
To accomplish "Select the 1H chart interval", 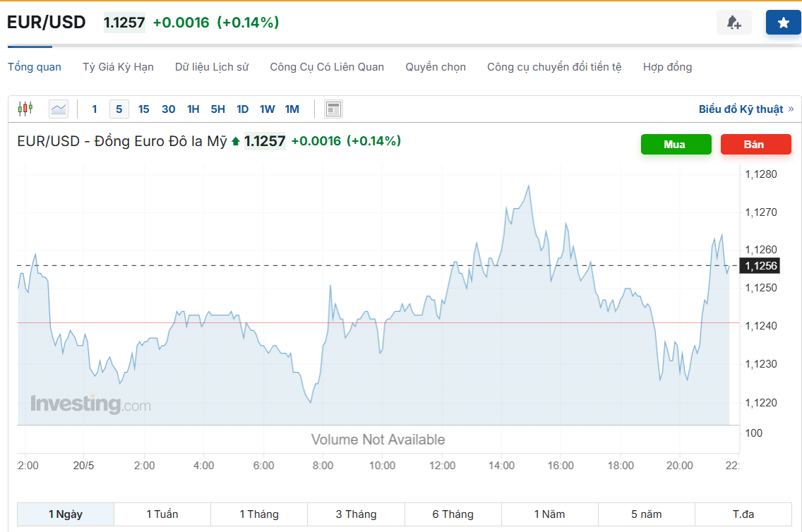I will click(x=193, y=109).
